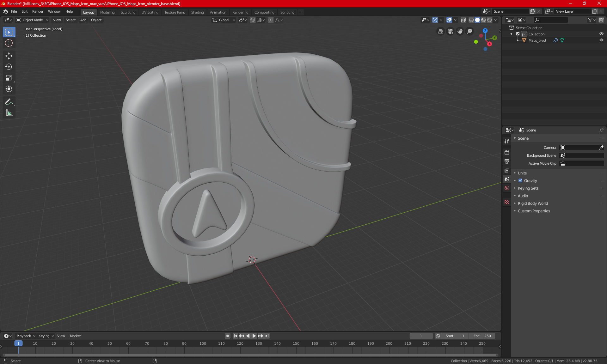The height and width of the screenshot is (364, 607).
Task: Click the current frame number field
Action: (421, 336)
